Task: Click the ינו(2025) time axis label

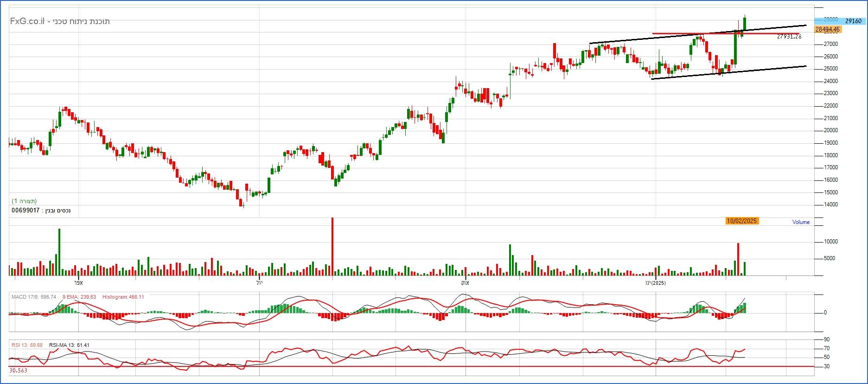Action: pyautogui.click(x=655, y=283)
